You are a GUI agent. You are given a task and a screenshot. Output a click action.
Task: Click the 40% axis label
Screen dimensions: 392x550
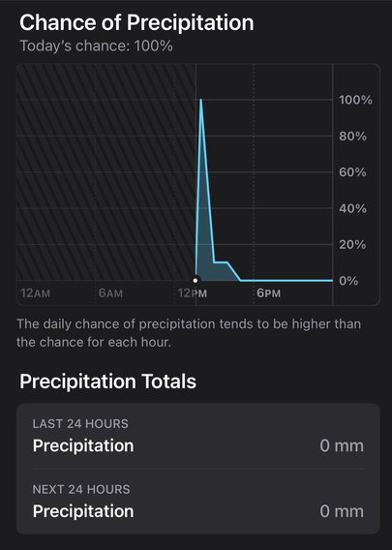352,209
